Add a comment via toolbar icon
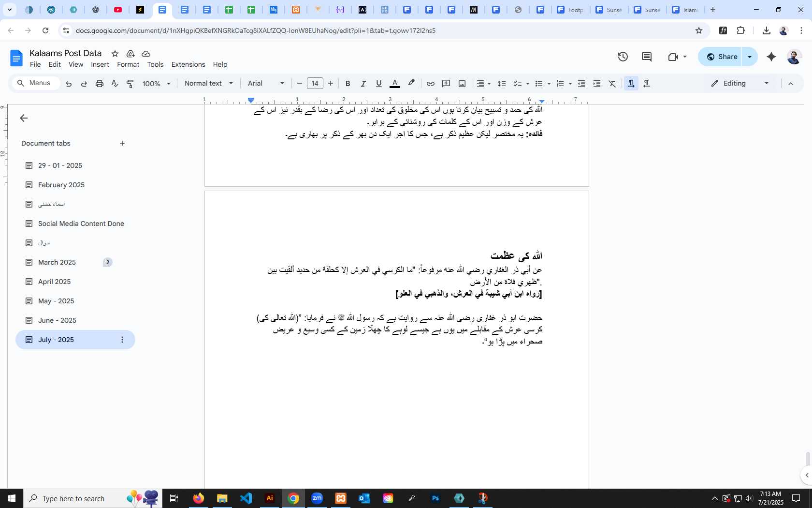 [x=446, y=84]
